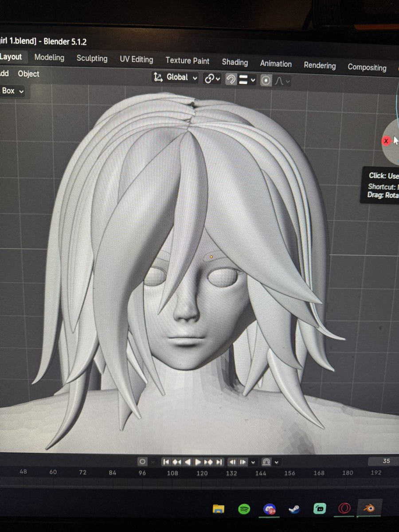This screenshot has height=532, width=399.
Task: Open the Compositing workspace tab
Action: 367,67
